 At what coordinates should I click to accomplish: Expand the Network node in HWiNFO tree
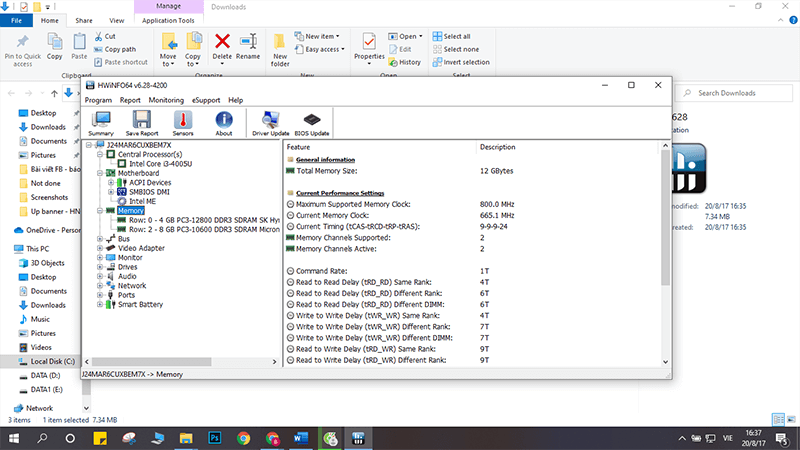pyautogui.click(x=100, y=286)
